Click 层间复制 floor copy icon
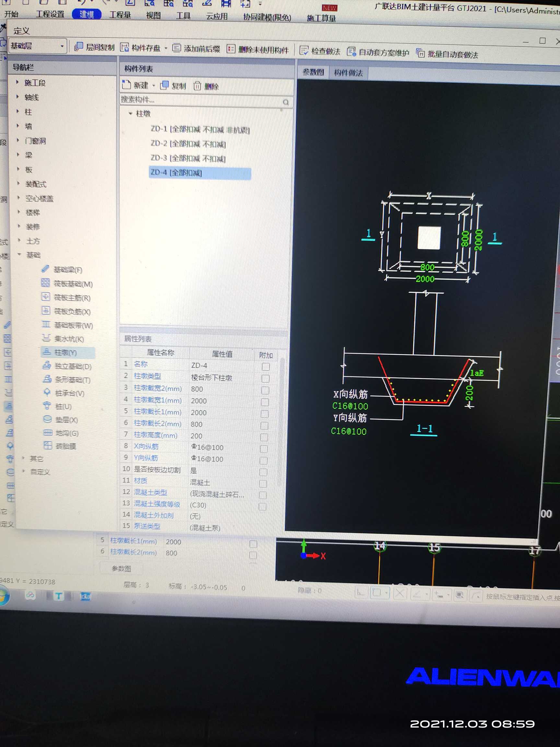 point(79,46)
